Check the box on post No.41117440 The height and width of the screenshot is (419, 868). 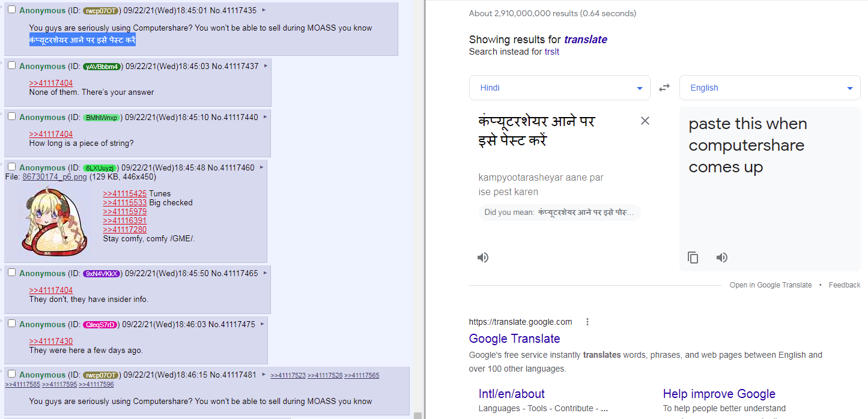tap(11, 116)
